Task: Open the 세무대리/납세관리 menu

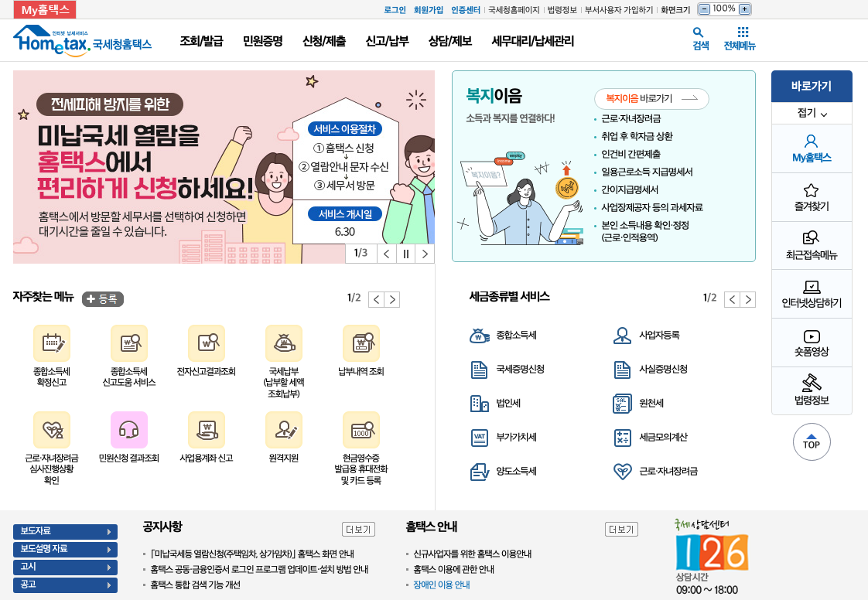Action: tap(532, 41)
